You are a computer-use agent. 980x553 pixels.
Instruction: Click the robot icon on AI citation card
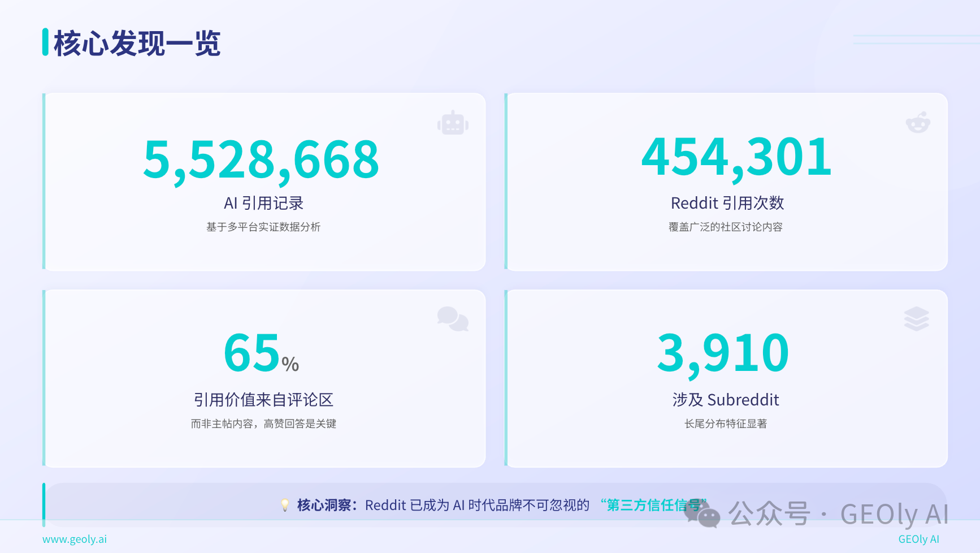point(453,123)
